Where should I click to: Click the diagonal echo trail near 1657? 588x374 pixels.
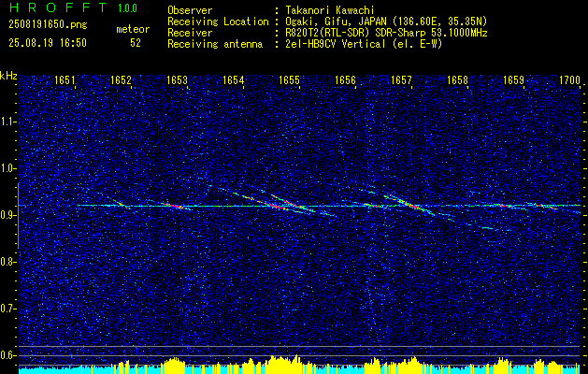click(410, 206)
